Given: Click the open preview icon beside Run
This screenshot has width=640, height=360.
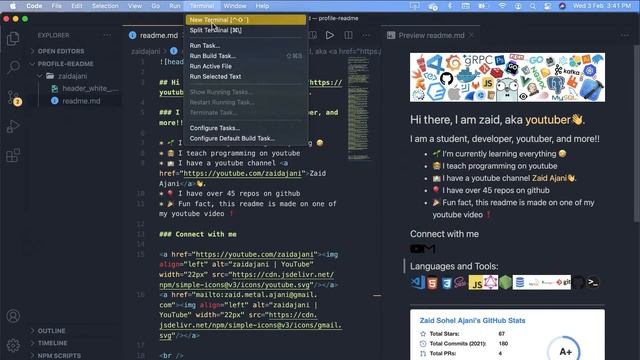Looking at the screenshot, I should (x=313, y=36).
